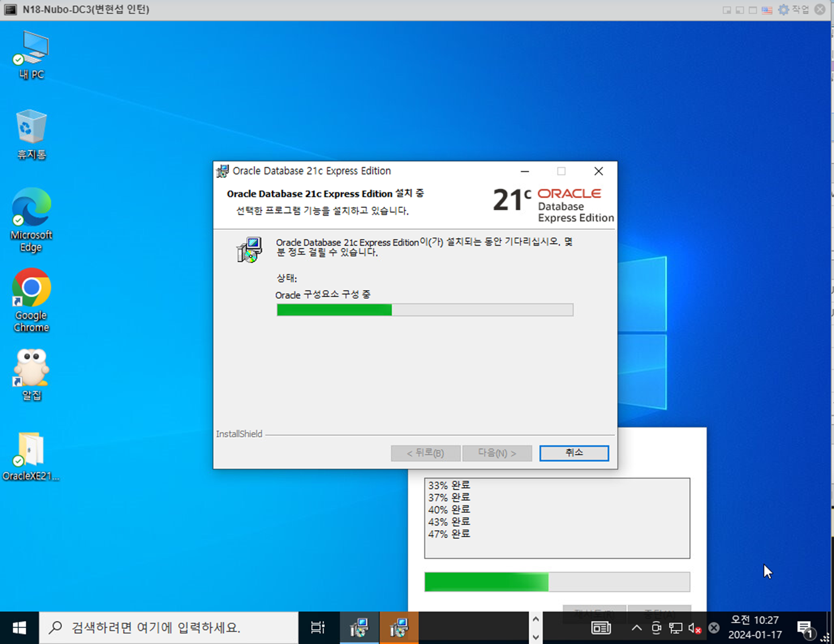834x644 pixels.
Task: Select the 휴지통 recycle bin icon
Action: tap(32, 135)
